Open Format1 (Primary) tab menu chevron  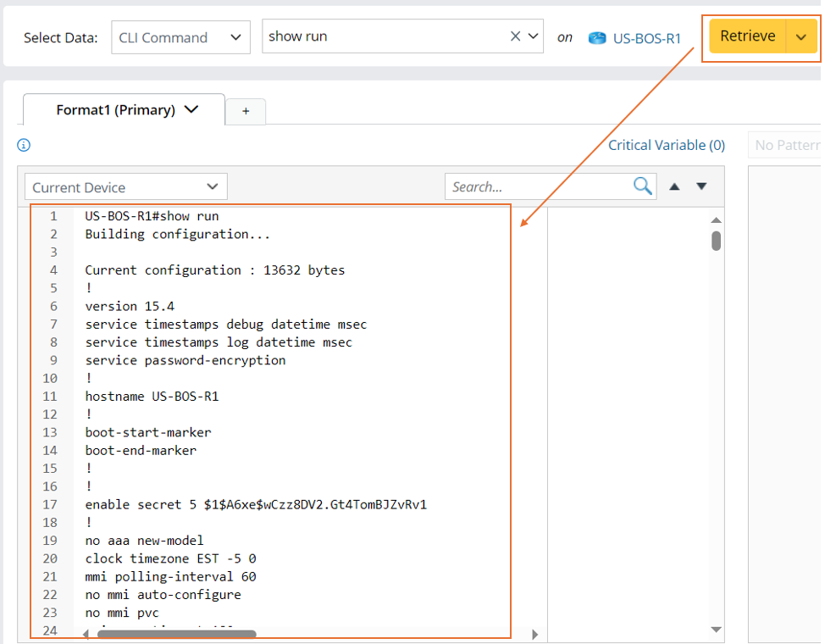pos(191,109)
